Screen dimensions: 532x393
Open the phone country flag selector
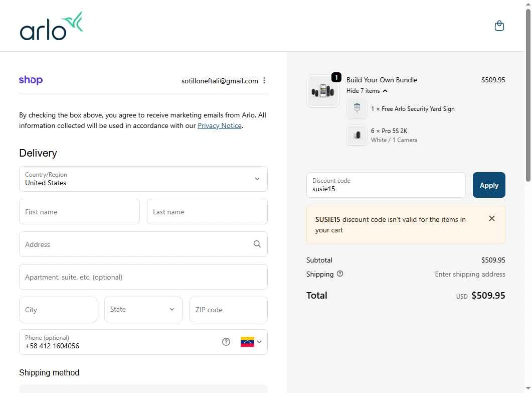(251, 342)
